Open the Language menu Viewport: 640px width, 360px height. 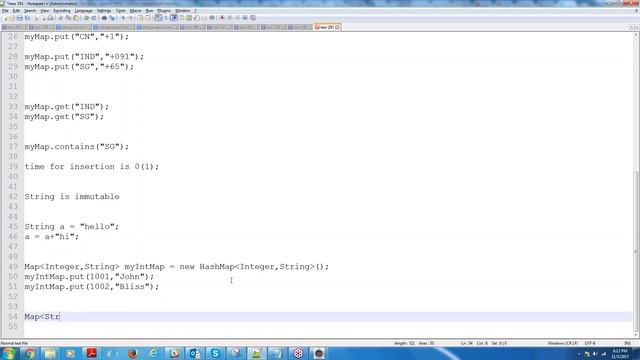pyautogui.click(x=83, y=11)
